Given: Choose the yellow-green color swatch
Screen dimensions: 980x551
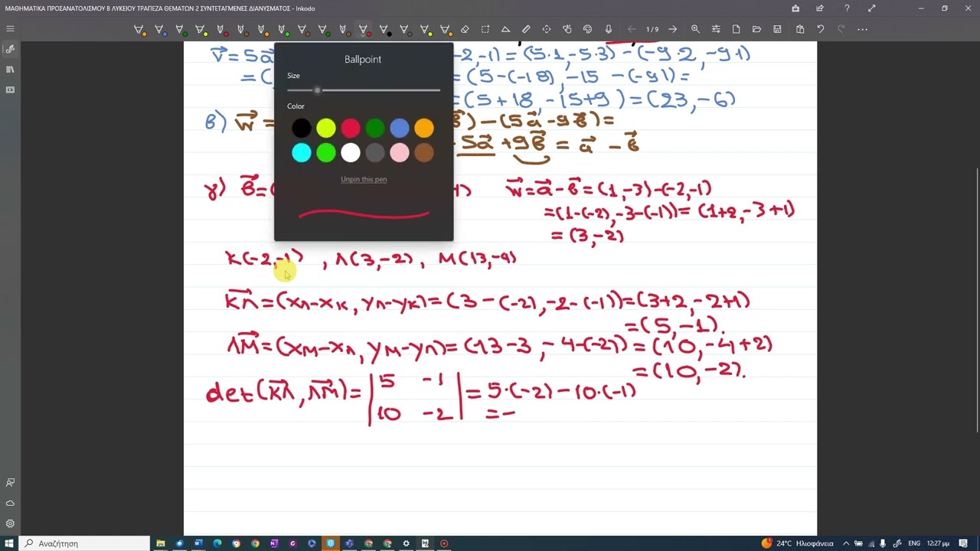Looking at the screenshot, I should [x=326, y=128].
